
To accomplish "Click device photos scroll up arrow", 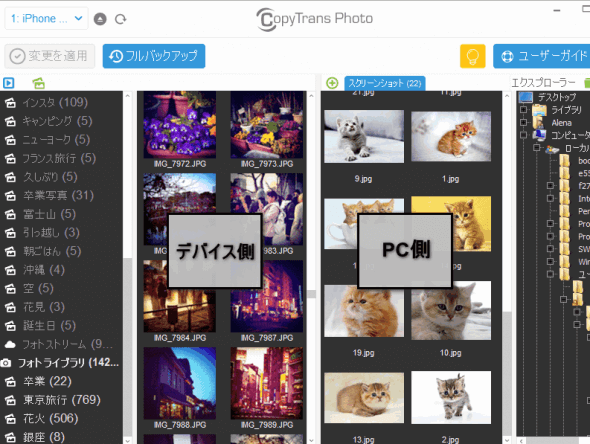I will click(312, 96).
